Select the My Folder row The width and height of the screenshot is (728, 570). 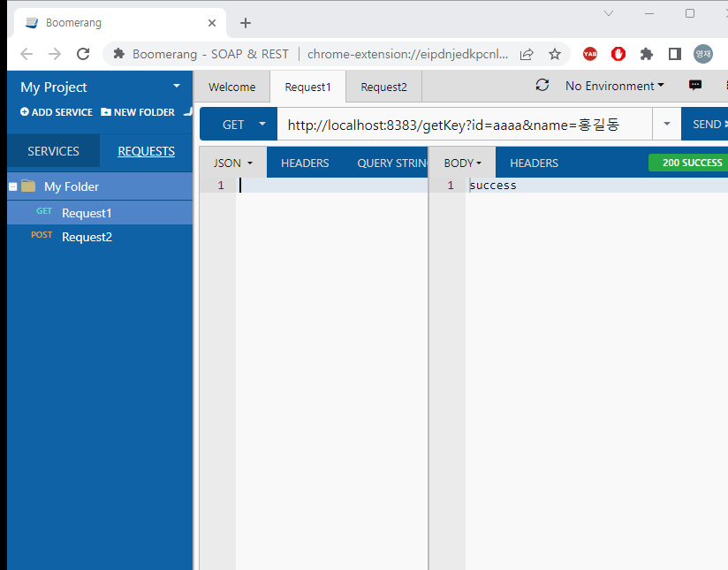(100, 186)
